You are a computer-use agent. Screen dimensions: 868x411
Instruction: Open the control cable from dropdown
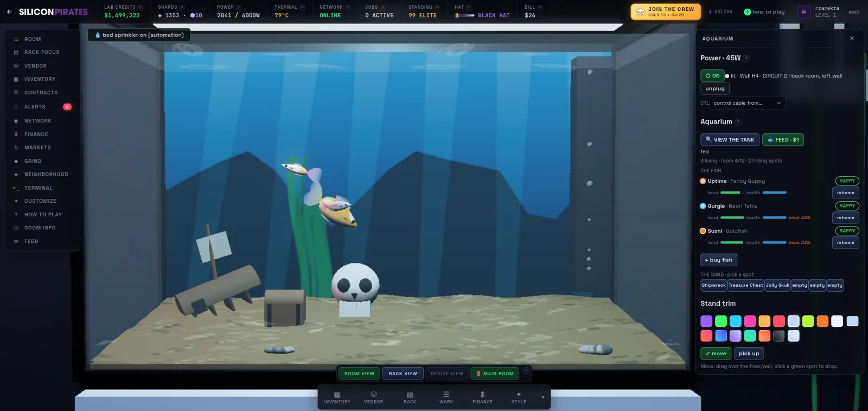pyautogui.click(x=747, y=103)
